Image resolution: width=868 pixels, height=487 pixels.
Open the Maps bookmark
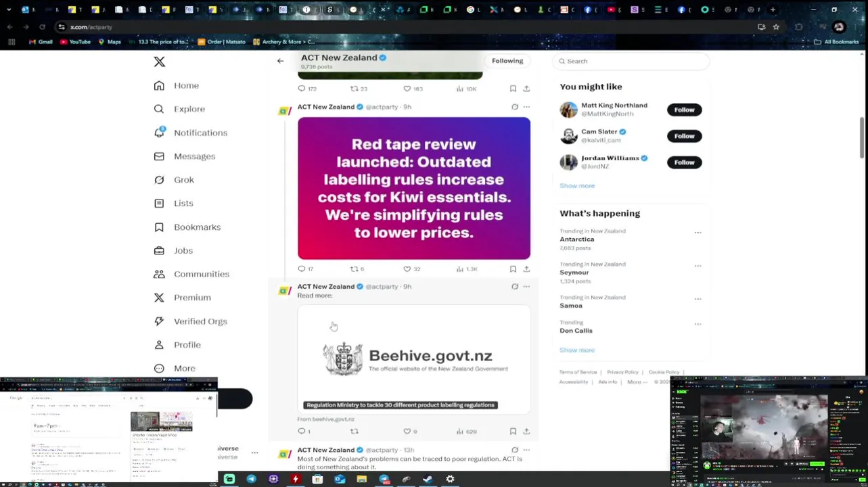pyautogui.click(x=110, y=42)
